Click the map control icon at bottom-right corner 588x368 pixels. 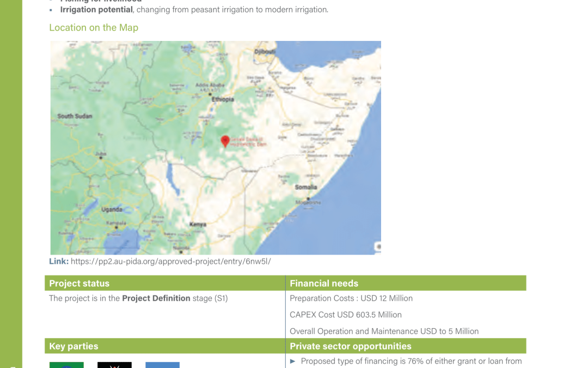pos(377,248)
